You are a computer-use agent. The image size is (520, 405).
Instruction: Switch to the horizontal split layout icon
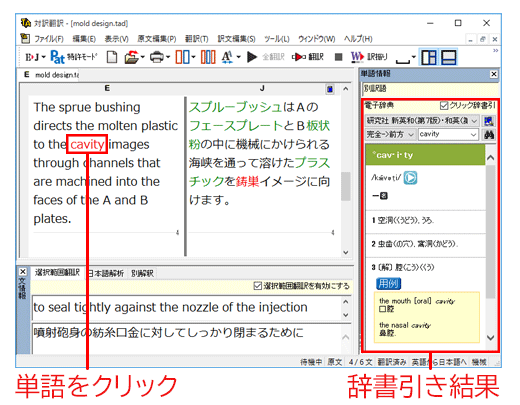(448, 57)
